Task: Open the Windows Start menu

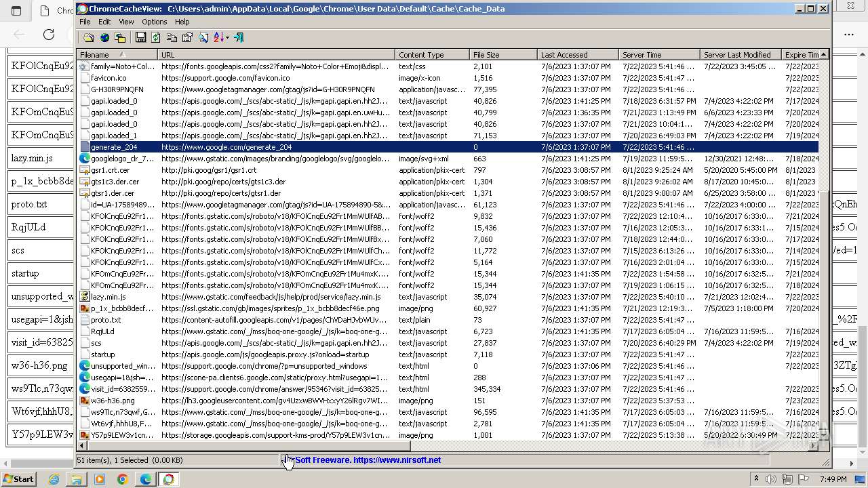Action: pyautogui.click(x=18, y=479)
